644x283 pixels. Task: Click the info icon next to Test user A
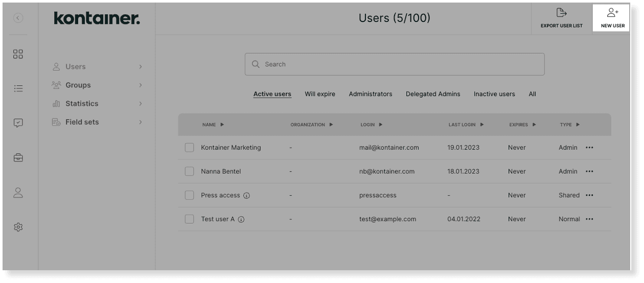point(241,219)
